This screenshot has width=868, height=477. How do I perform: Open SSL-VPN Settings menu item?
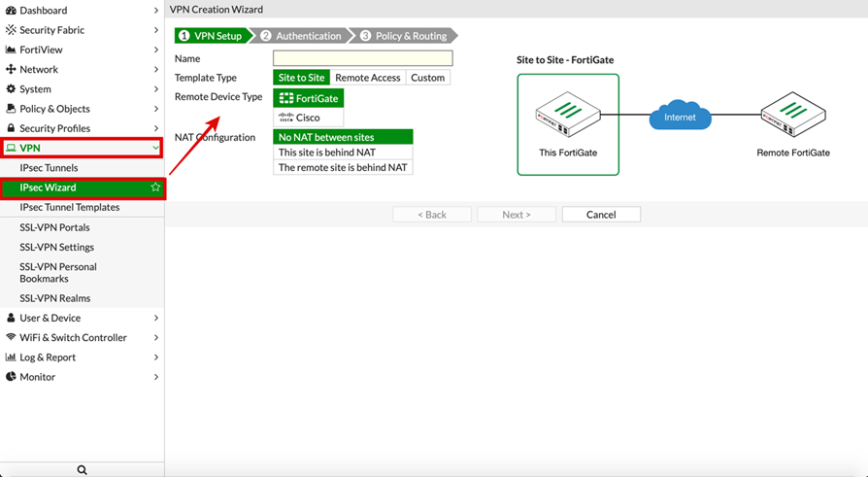[x=82, y=247]
